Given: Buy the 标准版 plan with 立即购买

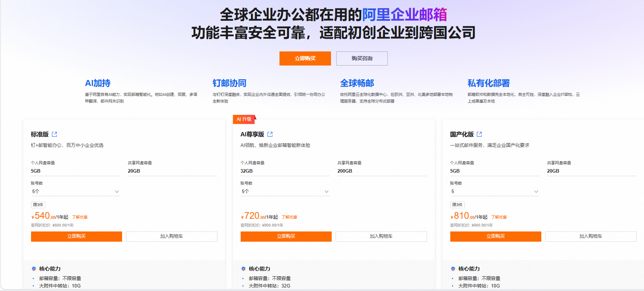Looking at the screenshot, I should (x=77, y=236).
